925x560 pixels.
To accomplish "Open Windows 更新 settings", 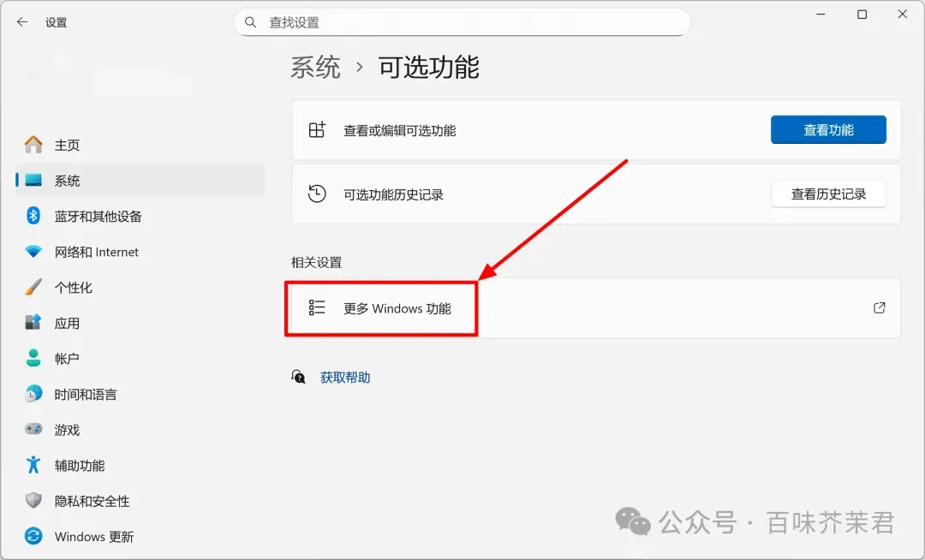I will pos(140,536).
